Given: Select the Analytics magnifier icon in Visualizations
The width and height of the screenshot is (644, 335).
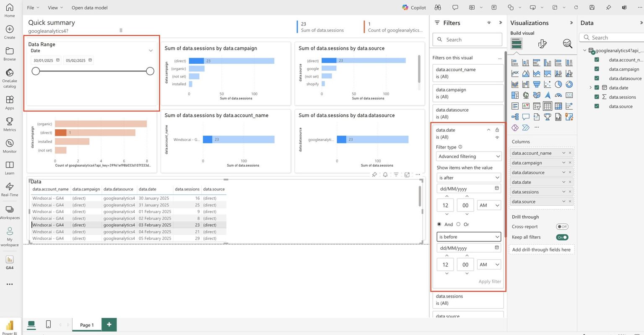Looking at the screenshot, I should tap(567, 44).
